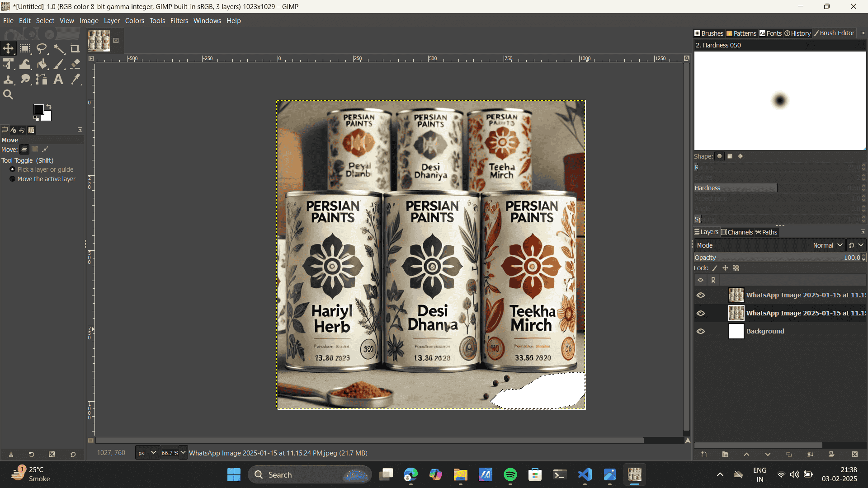This screenshot has height=488, width=868.
Task: Toggle lock position and size
Action: pyautogui.click(x=725, y=268)
